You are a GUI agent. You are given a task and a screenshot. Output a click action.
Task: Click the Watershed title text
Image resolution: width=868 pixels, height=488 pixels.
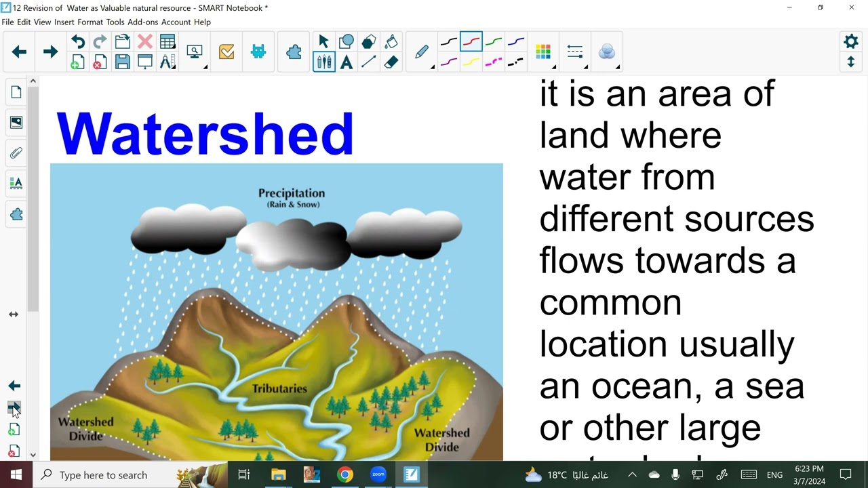click(x=205, y=134)
